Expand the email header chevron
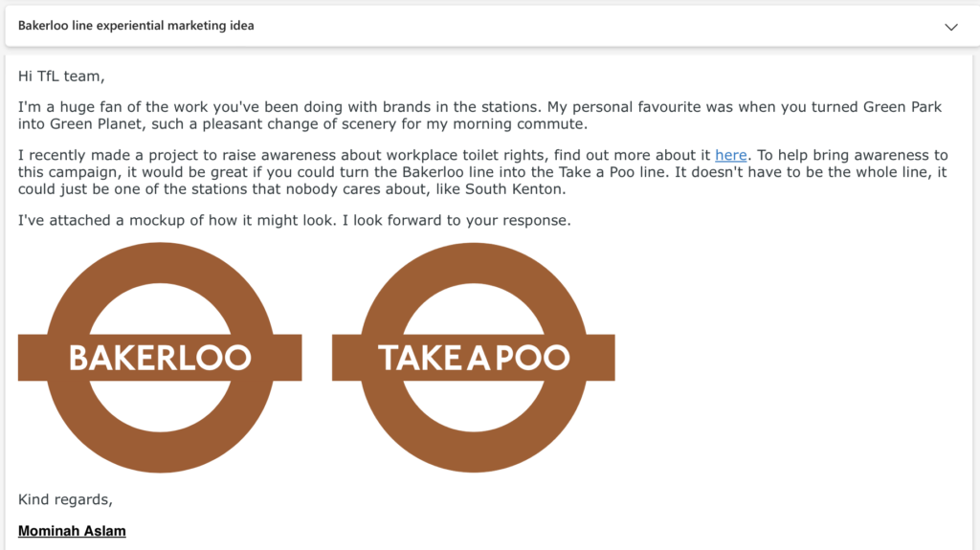980x550 pixels. 950,27
